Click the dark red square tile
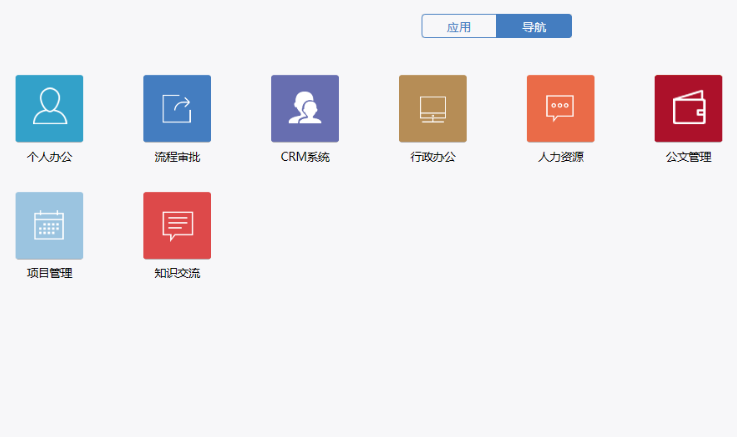Screen dimensions: 737x437 688,108
